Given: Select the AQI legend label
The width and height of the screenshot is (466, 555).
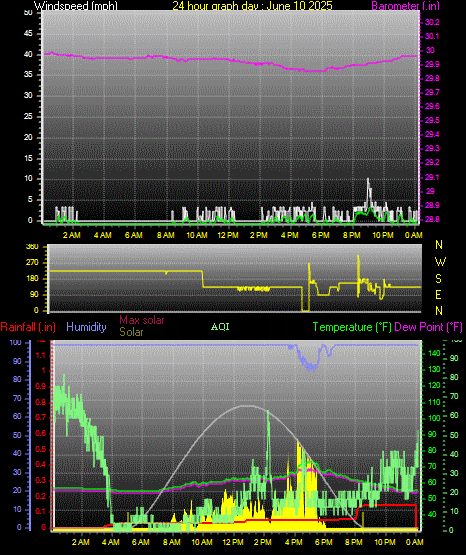Looking at the screenshot, I should [x=220, y=327].
